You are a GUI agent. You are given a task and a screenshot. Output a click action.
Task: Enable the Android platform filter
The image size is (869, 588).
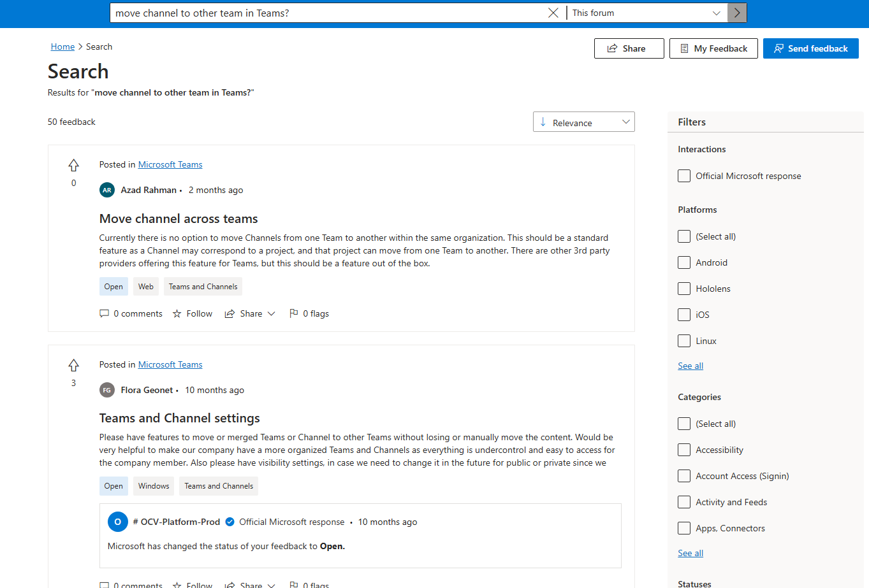coord(684,262)
